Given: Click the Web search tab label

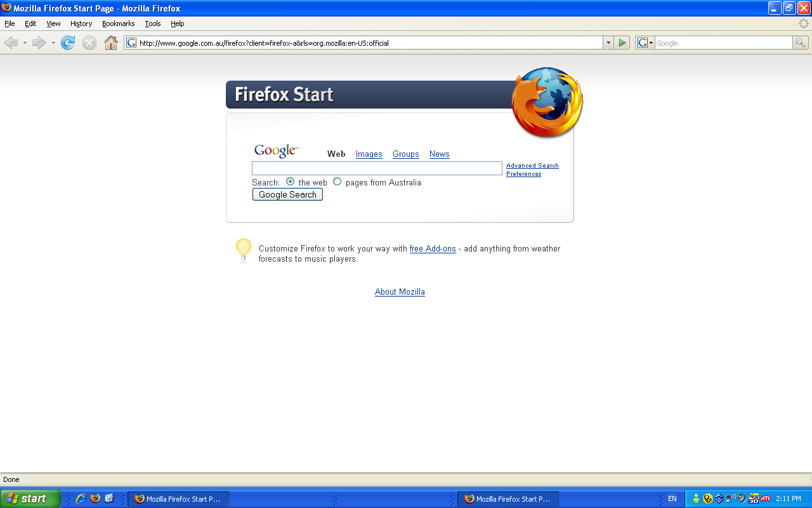Looking at the screenshot, I should tap(336, 154).
